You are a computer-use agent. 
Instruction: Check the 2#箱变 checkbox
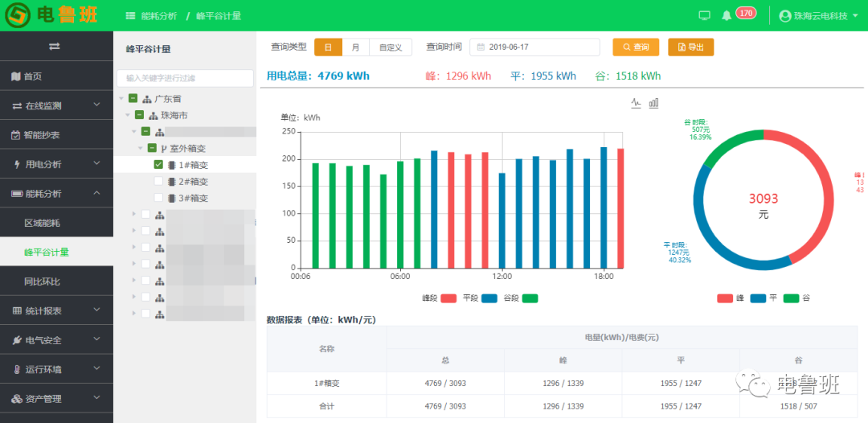158,182
